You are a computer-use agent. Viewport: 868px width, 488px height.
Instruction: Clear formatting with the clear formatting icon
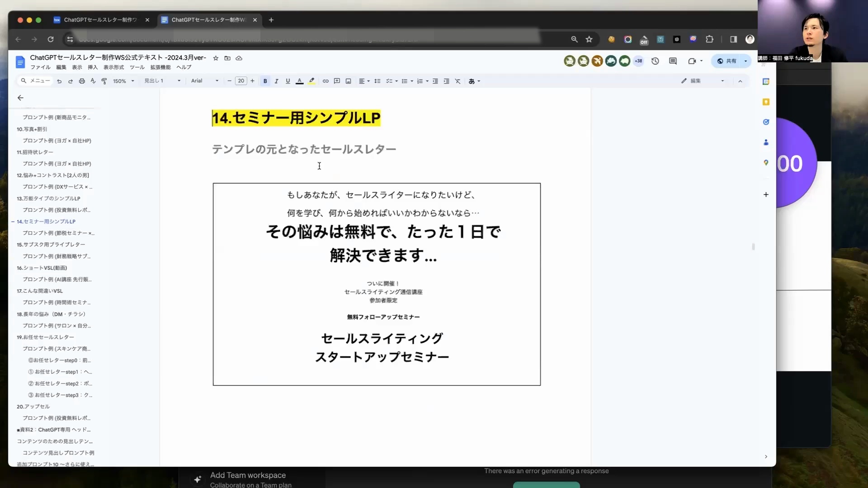[458, 81]
